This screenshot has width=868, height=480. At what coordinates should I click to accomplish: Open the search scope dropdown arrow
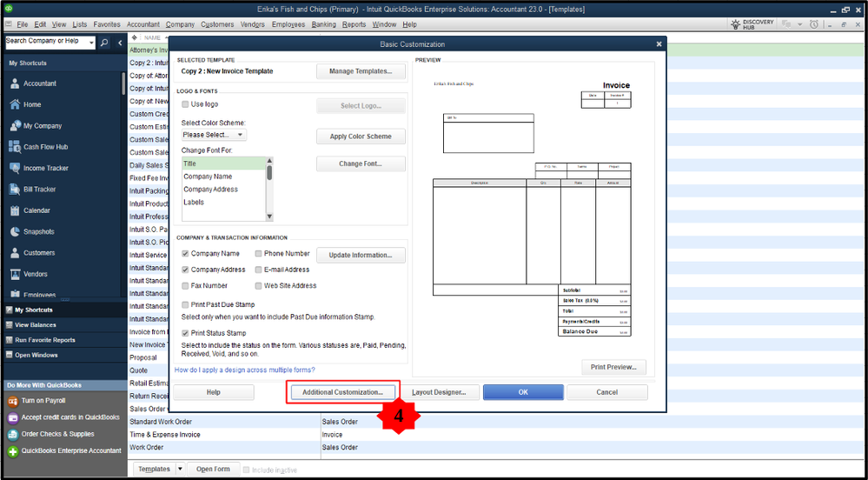(x=91, y=43)
